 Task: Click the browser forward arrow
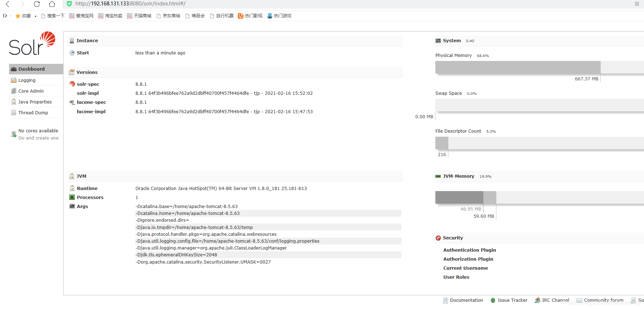click(22, 4)
